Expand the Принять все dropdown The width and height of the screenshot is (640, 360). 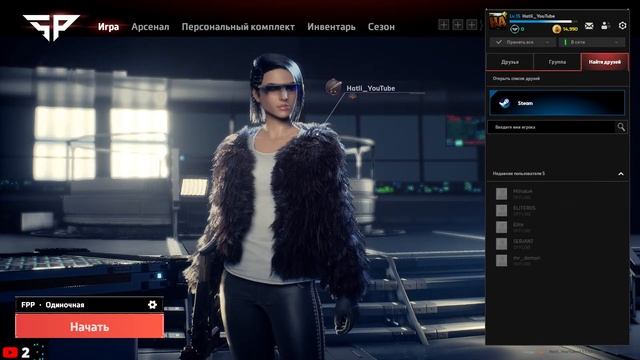click(522, 42)
